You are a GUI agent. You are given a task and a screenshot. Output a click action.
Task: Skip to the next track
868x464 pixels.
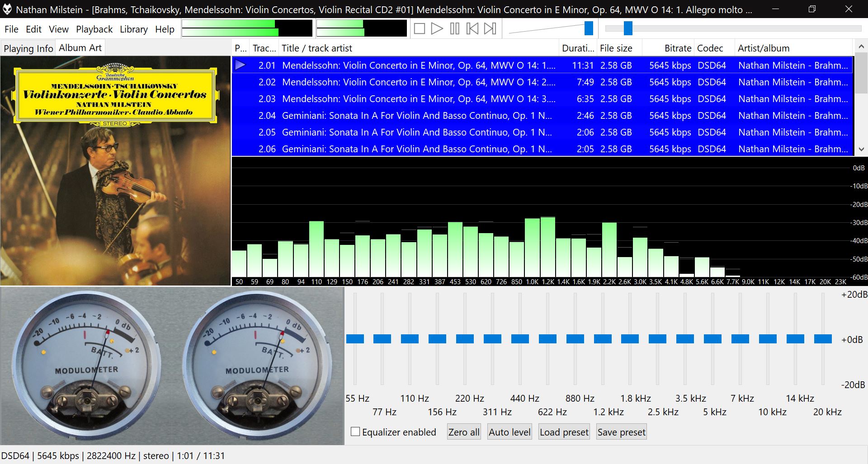(490, 29)
